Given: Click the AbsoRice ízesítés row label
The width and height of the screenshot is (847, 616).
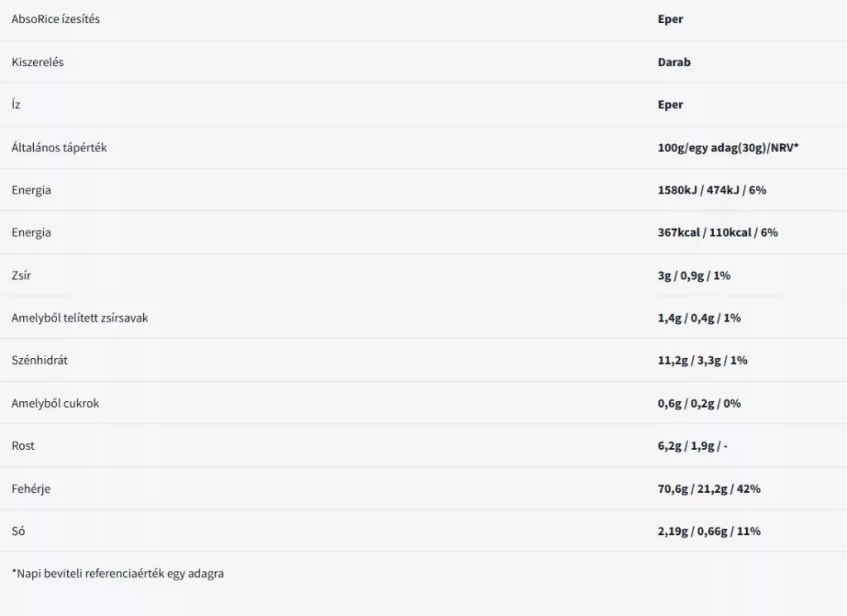Looking at the screenshot, I should [55, 19].
